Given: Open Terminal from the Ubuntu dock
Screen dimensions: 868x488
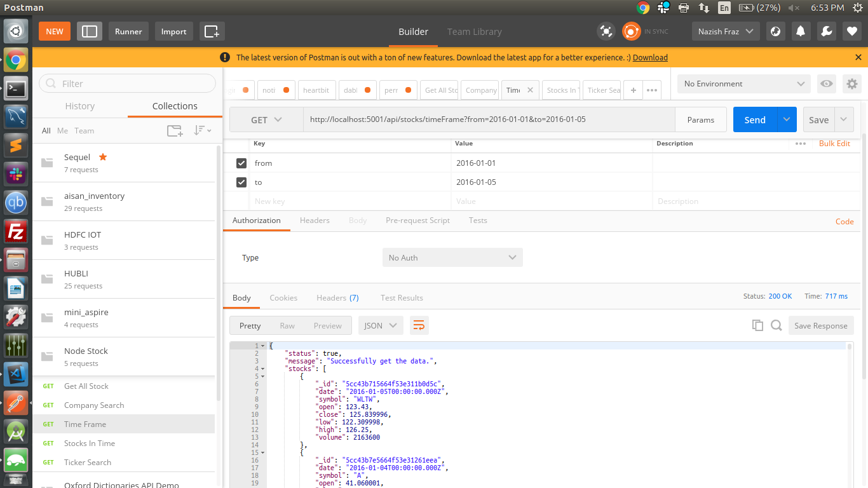Looking at the screenshot, I should tap(16, 90).
